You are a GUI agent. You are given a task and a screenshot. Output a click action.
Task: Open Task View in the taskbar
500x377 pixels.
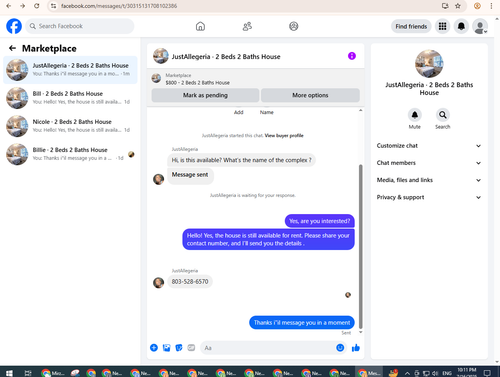point(28,372)
